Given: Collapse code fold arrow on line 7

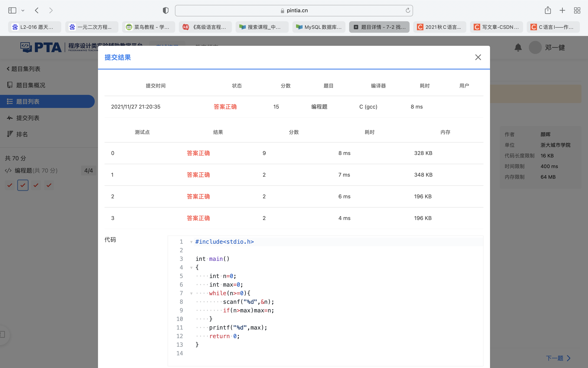Looking at the screenshot, I should [191, 294].
